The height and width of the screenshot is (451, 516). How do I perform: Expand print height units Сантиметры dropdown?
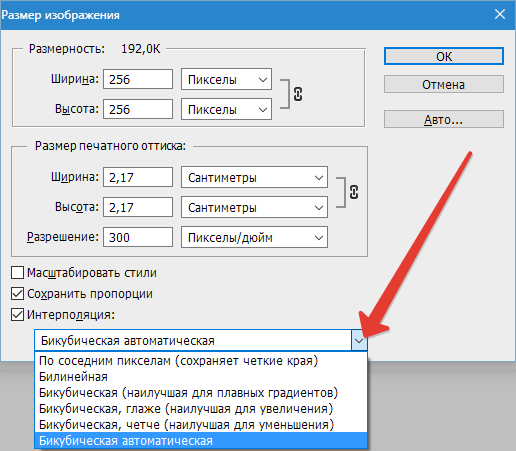[254, 207]
